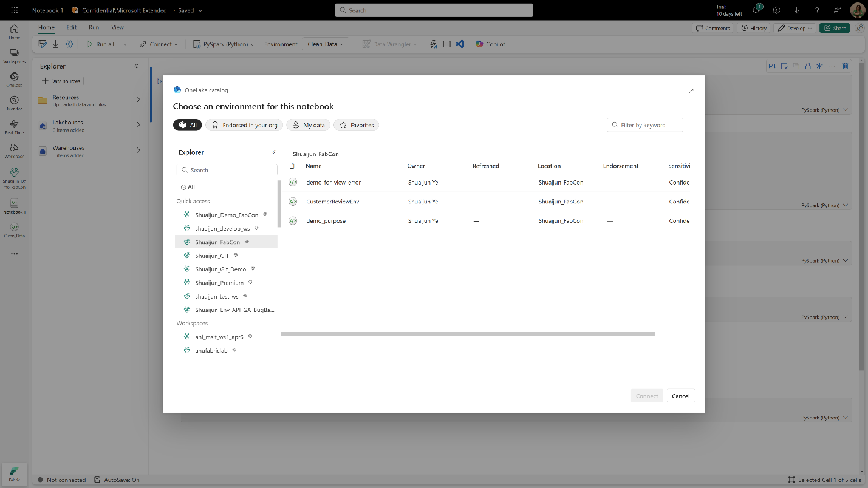Click the feedback icon in top bar
This screenshot has width=868, height=488.
(837, 10)
